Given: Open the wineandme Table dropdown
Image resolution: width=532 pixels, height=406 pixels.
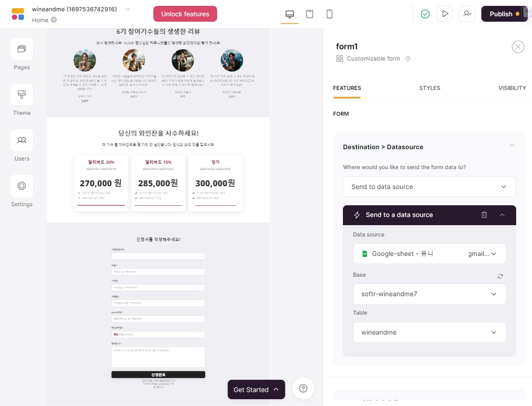Looking at the screenshot, I should 429,332.
